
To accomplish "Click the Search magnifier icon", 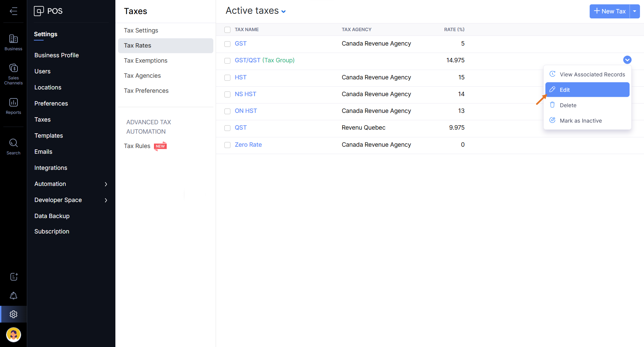I will click(13, 147).
